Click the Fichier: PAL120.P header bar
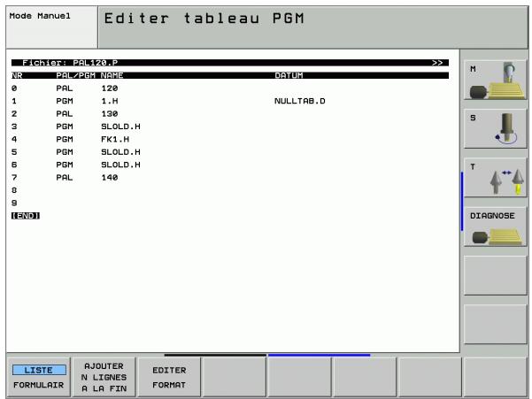Screen dimensions: 532x399 tap(229, 63)
